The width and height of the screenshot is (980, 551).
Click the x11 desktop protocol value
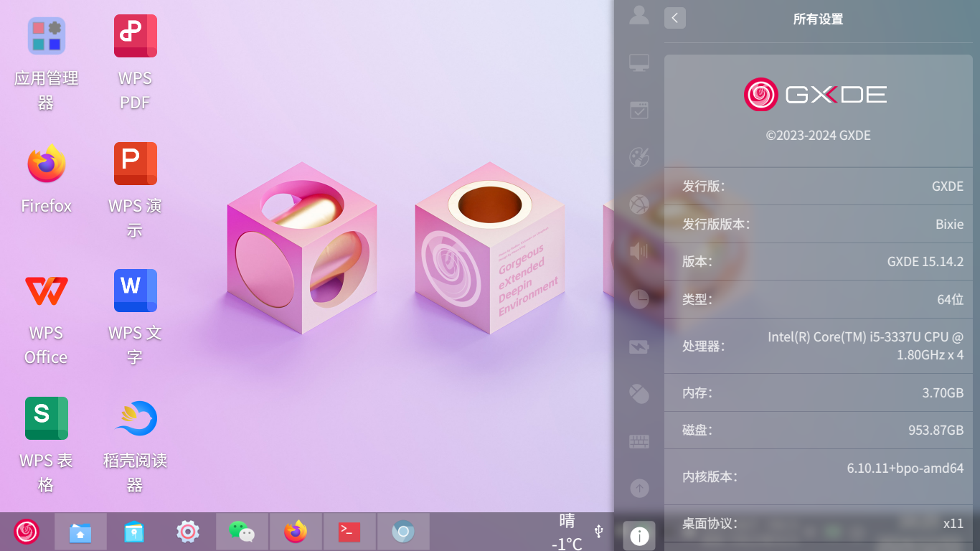(x=953, y=523)
